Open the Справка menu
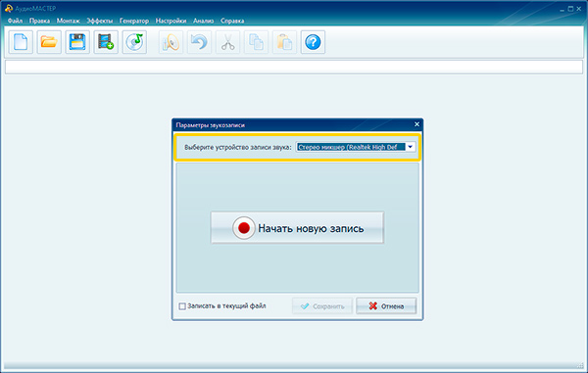Screen dimensions: 588x373 coord(232,21)
